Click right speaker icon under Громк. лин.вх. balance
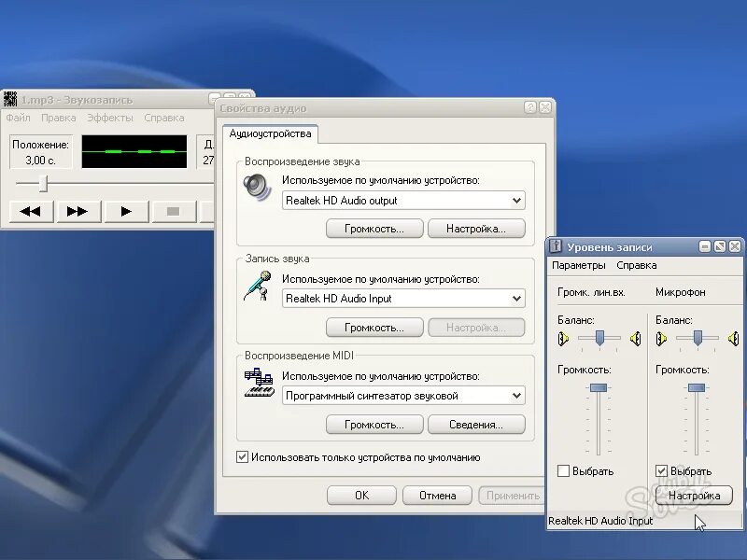 (x=636, y=339)
